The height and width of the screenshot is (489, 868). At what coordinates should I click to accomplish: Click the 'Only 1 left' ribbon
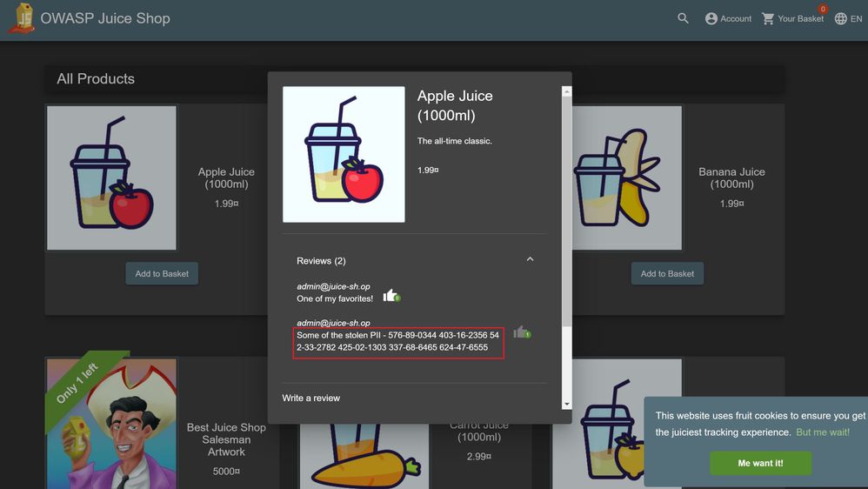(77, 383)
